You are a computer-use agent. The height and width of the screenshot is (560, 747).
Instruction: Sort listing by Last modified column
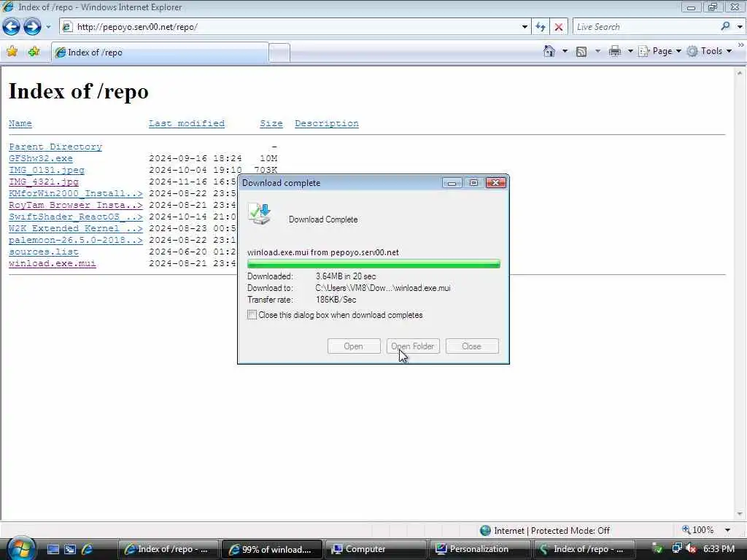click(186, 123)
